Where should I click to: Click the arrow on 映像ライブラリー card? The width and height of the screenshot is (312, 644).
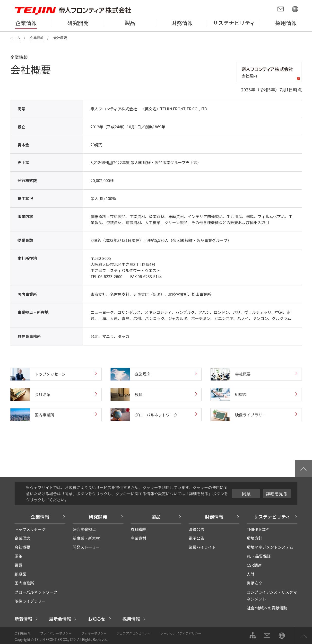(x=296, y=414)
